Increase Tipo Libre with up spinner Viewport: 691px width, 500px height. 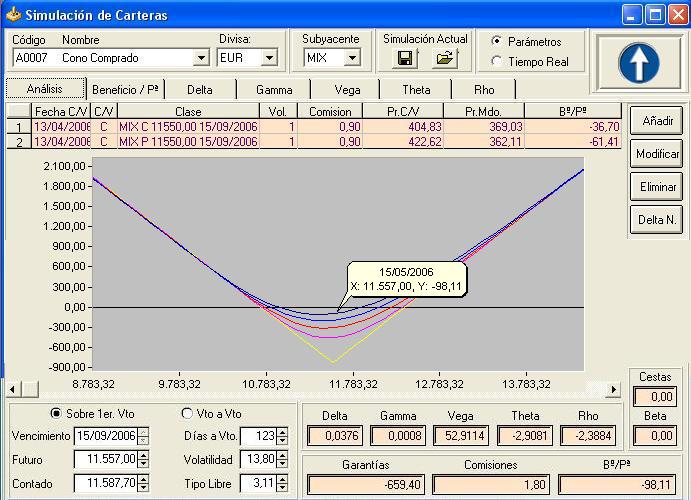click(282, 479)
